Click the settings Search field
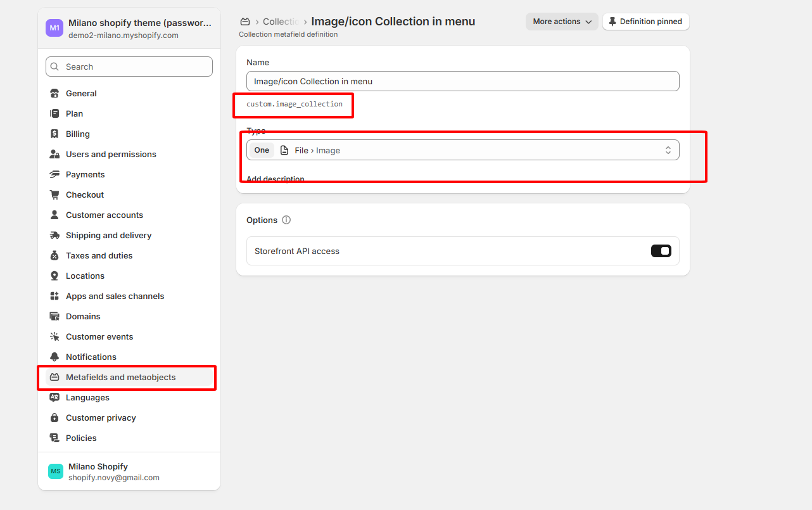812x510 pixels. coord(129,67)
